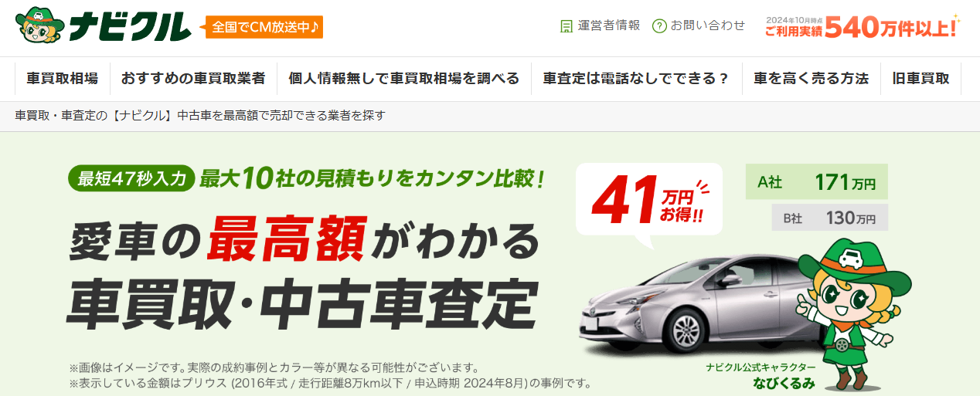
Task: Click the A社 171万円 price box
Action: pyautogui.click(x=817, y=183)
